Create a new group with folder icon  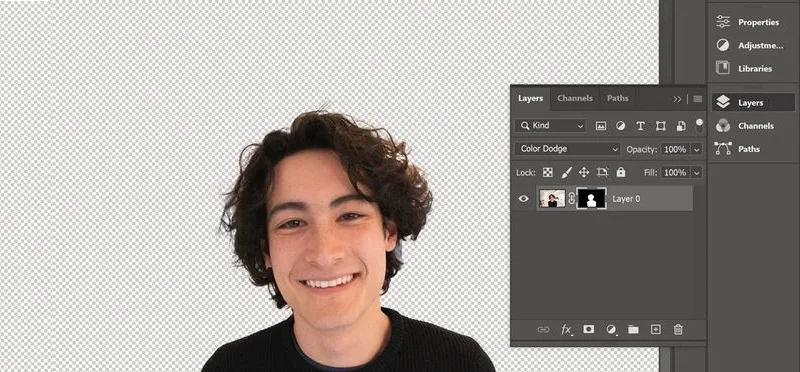click(633, 330)
